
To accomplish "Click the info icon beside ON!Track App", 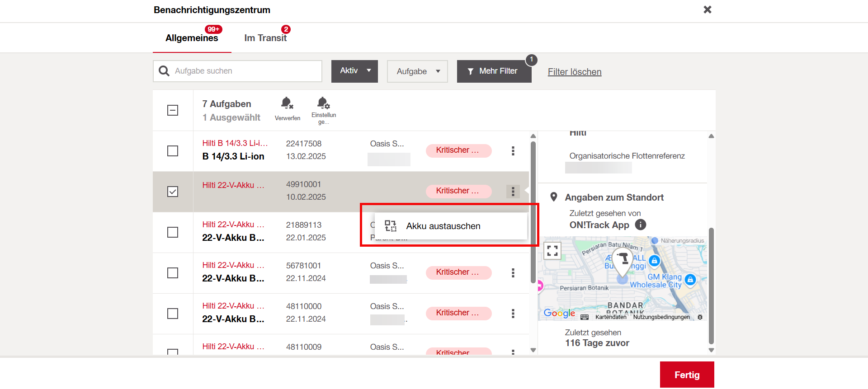I will (640, 225).
